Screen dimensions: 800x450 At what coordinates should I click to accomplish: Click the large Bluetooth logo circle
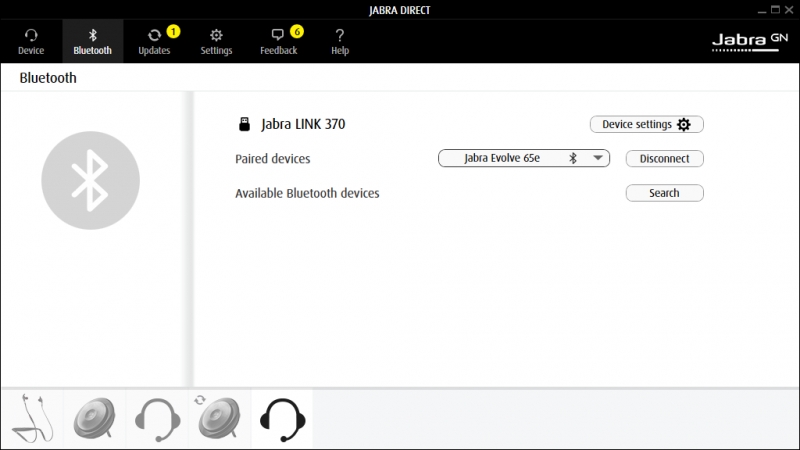pyautogui.click(x=90, y=181)
